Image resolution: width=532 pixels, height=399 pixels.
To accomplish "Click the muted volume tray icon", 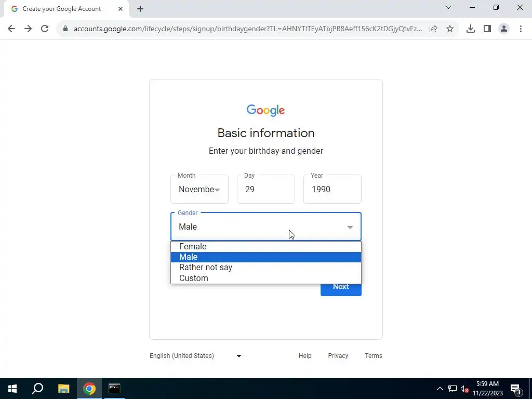I will coord(464,389).
